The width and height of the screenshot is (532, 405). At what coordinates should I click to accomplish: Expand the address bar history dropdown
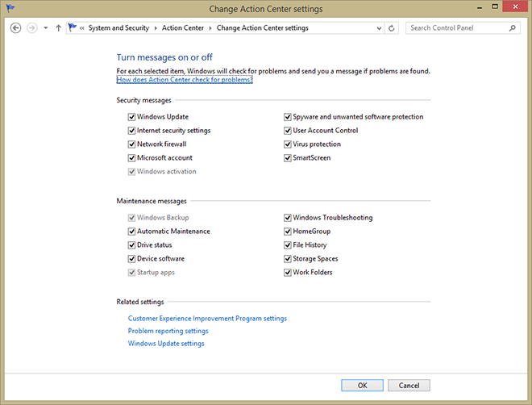pyautogui.click(x=379, y=28)
